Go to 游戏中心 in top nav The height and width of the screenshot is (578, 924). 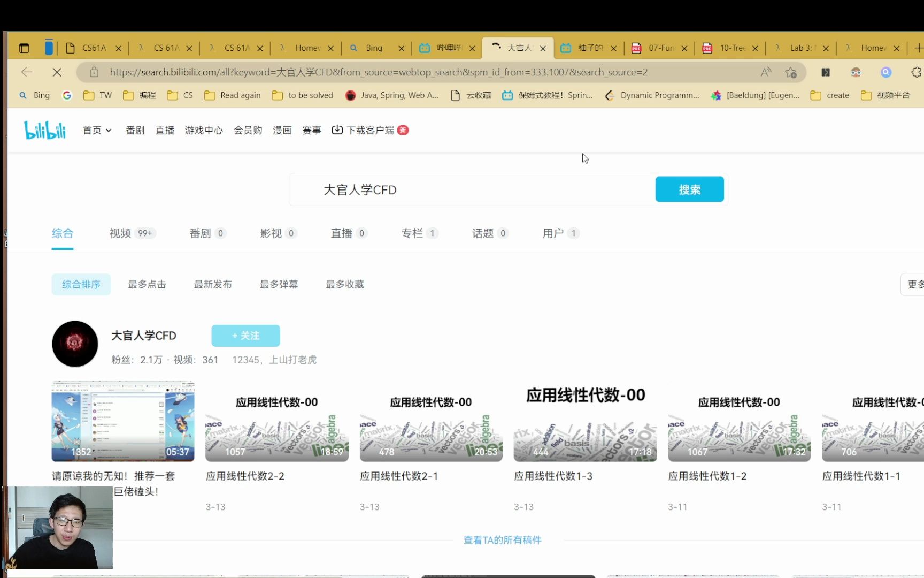(204, 130)
